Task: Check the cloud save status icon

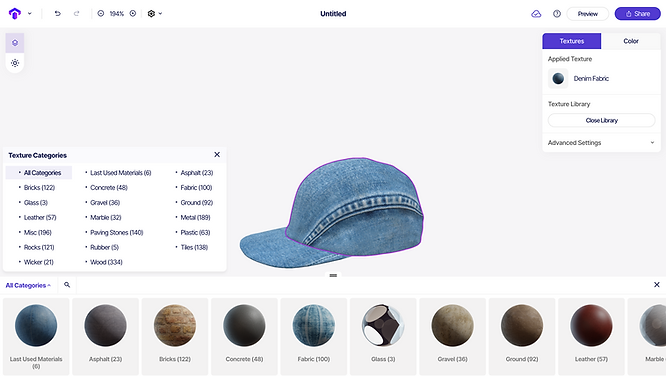Action: tap(536, 14)
